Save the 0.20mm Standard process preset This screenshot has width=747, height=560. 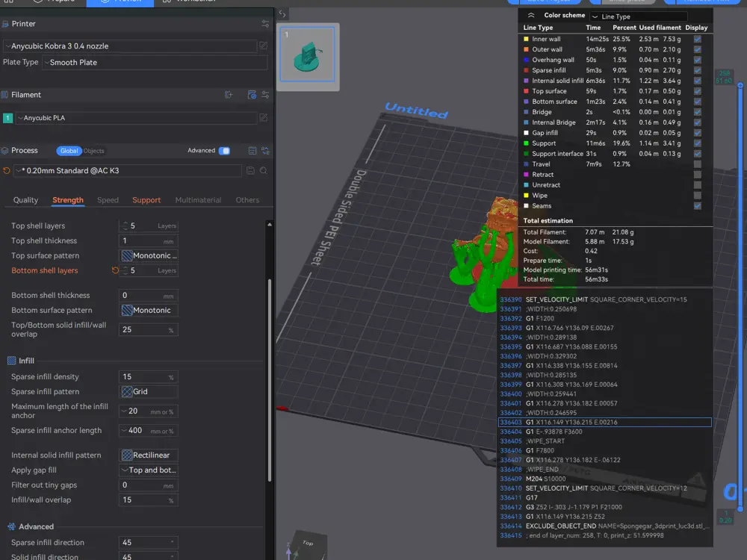click(x=250, y=170)
